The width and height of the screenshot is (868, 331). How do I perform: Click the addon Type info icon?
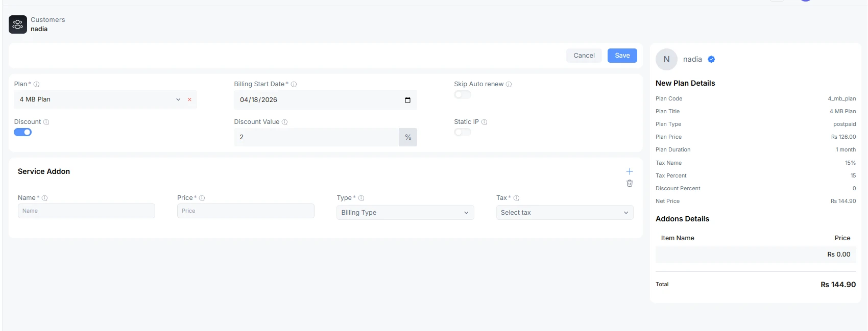coord(361,198)
